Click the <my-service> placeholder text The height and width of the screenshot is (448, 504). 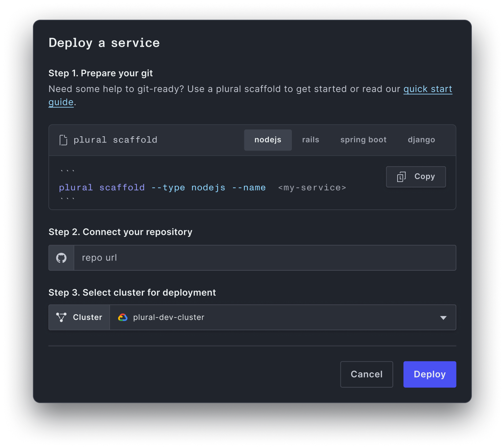tap(312, 188)
